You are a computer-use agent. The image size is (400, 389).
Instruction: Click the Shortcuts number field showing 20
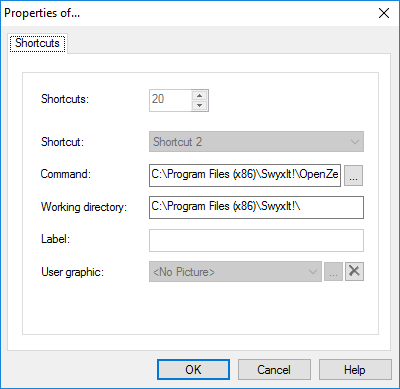point(170,100)
